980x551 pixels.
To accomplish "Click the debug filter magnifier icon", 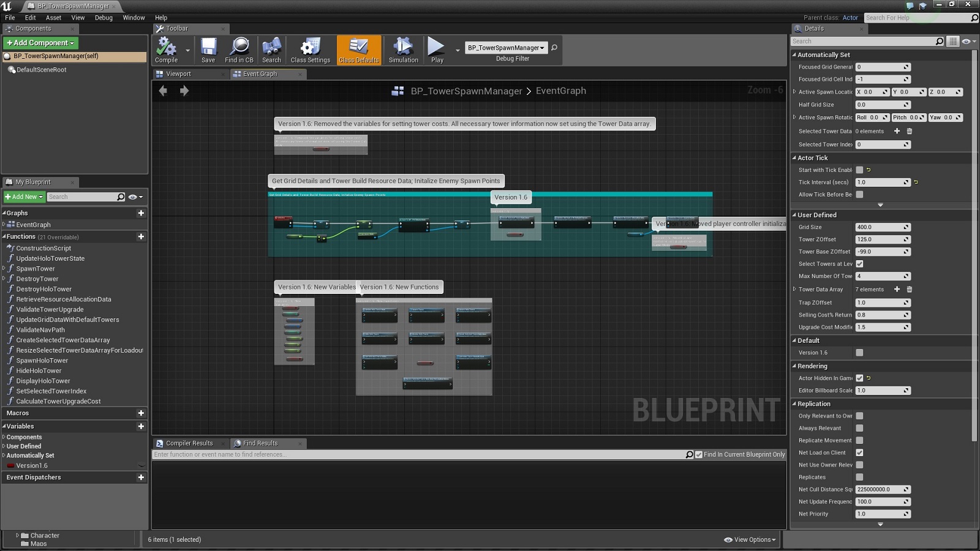I will coord(554,47).
